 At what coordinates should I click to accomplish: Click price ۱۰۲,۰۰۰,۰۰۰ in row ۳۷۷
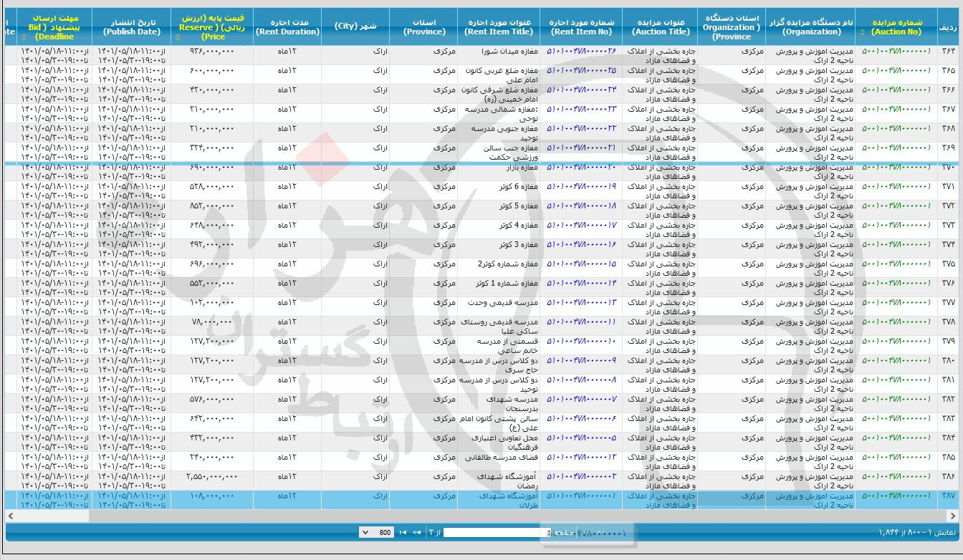[x=212, y=302]
